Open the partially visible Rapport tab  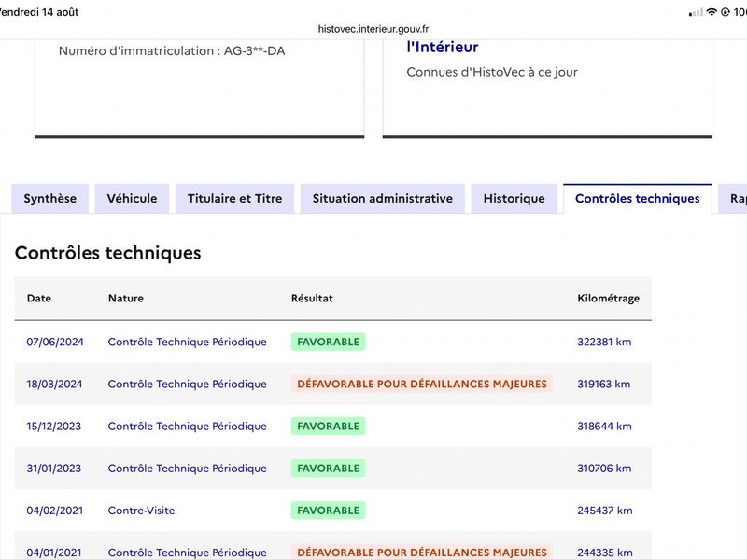coord(734,198)
